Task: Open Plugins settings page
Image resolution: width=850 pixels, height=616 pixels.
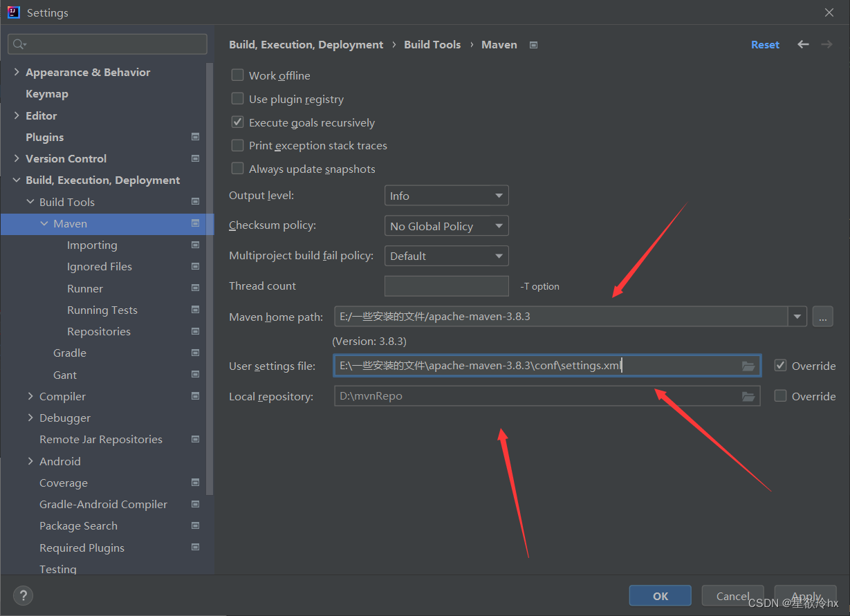Action: click(45, 137)
